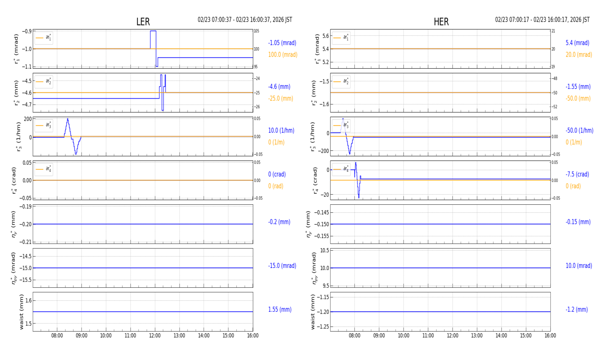Click the -4.7 tick on LER r2 axis
Image resolution: width=595 pixels, height=364 pixels.
pyautogui.click(x=27, y=104)
